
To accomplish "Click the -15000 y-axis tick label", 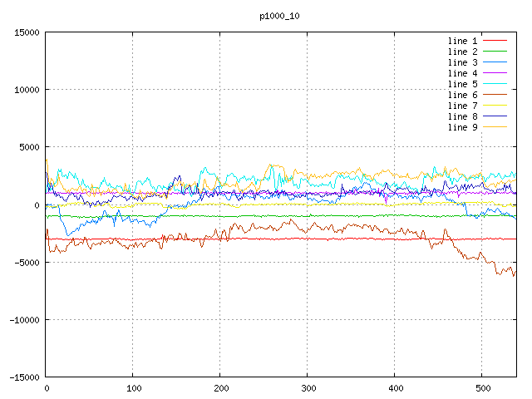I will (23, 377).
